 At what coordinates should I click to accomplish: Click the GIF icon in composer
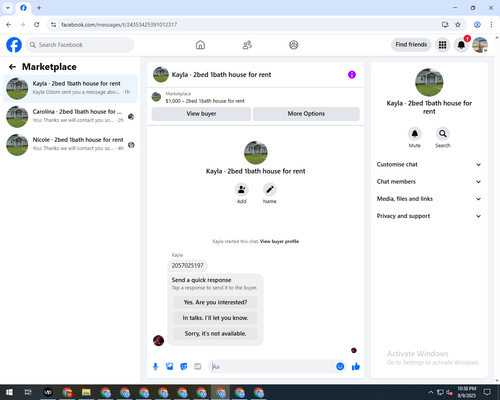pyautogui.click(x=198, y=367)
